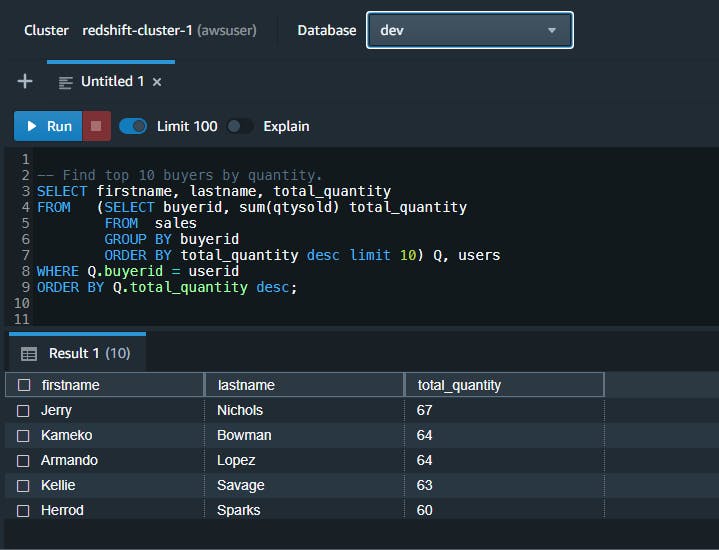Close the Untitled 1 tab
Viewport: 719px width, 550px height.
click(x=157, y=82)
